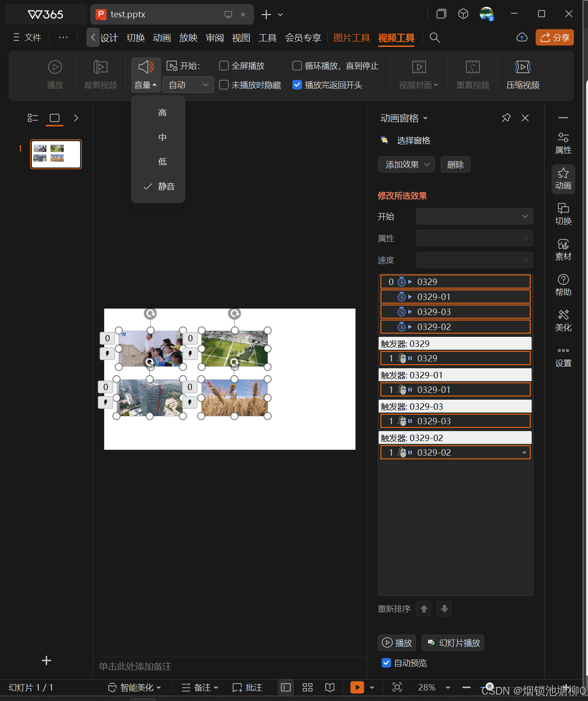Click the 音量 speaker volume icon
This screenshot has width=588, height=701.
[146, 67]
